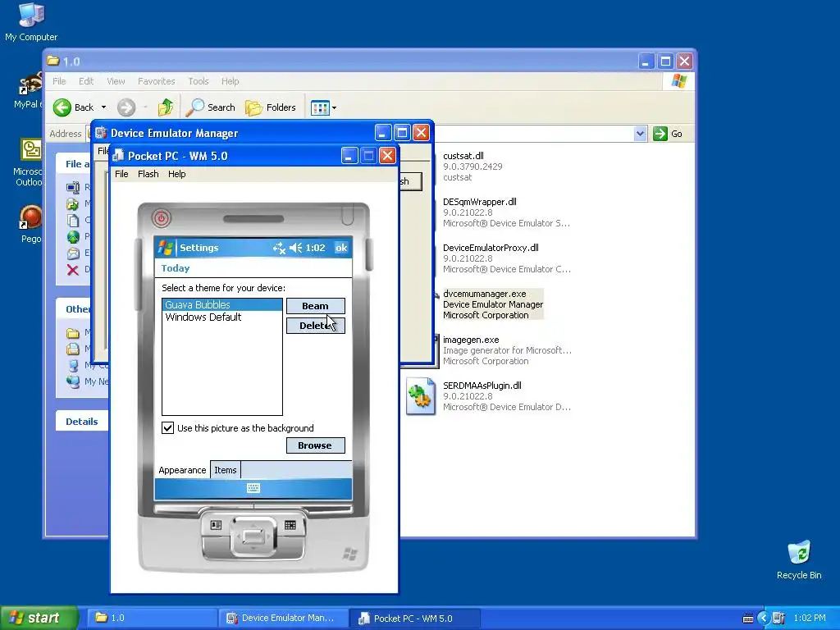The width and height of the screenshot is (840, 630).
Task: Click the Browse button
Action: [x=316, y=445]
